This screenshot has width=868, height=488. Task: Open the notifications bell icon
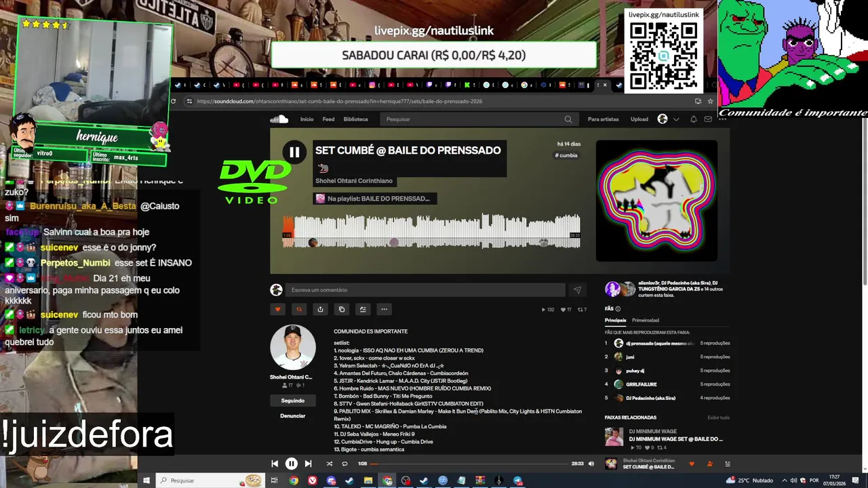point(694,119)
